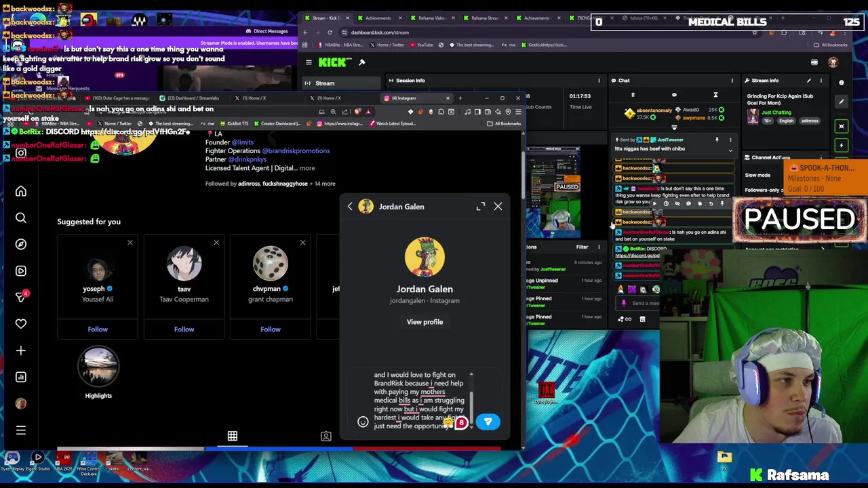Open Instagram Search in the sidebar
The image size is (868, 488).
(x=21, y=218)
